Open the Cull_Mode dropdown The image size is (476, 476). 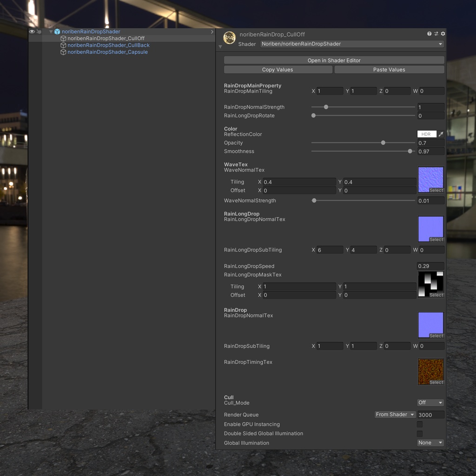click(430, 403)
